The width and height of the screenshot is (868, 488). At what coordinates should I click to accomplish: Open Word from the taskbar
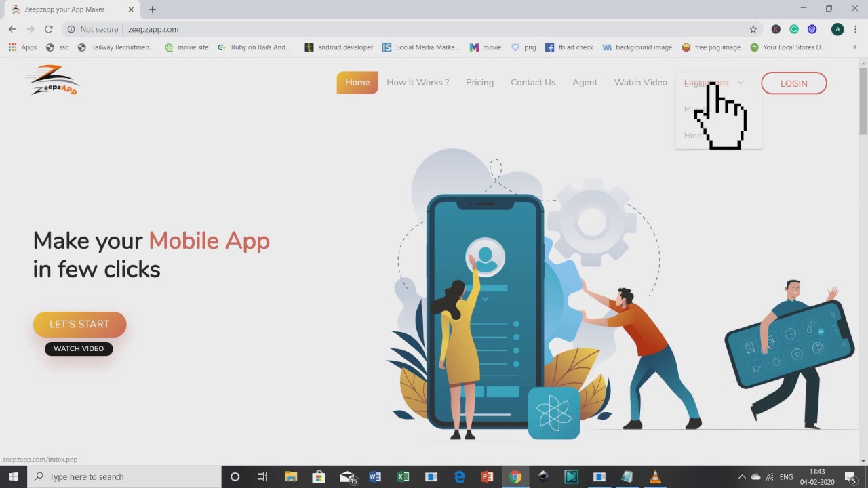[375, 476]
